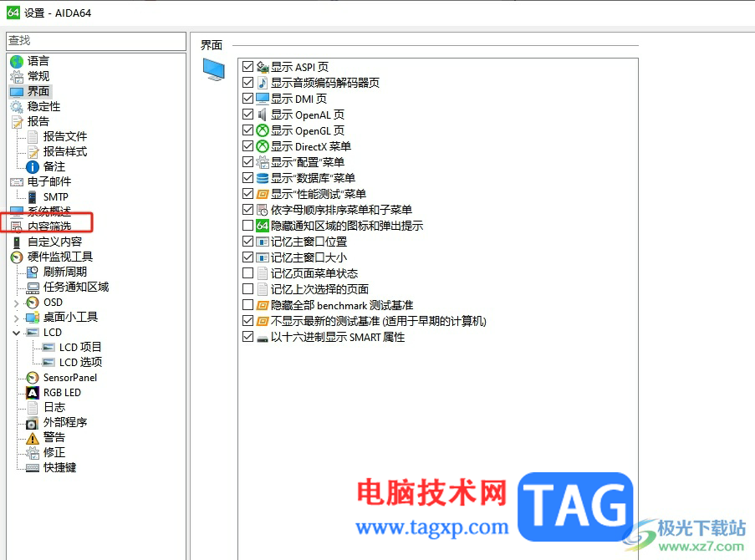Uncheck 显示 DirectX 菜单

tap(248, 146)
